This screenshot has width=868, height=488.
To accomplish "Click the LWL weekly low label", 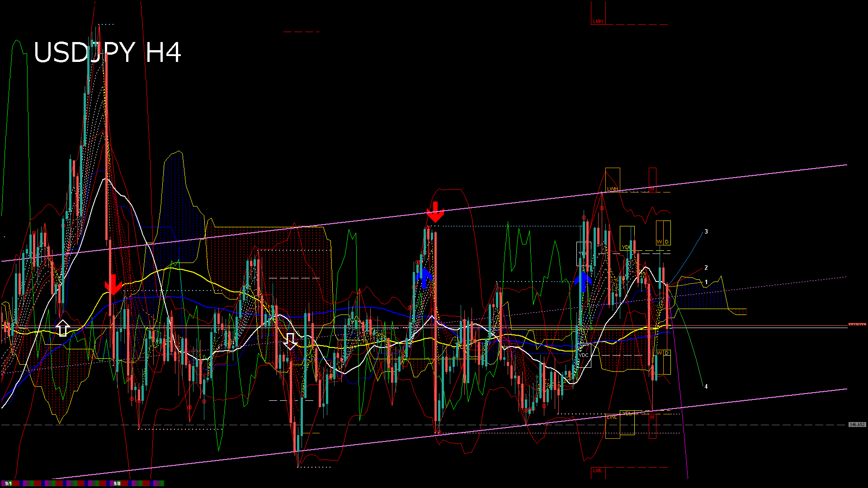I will [x=612, y=417].
